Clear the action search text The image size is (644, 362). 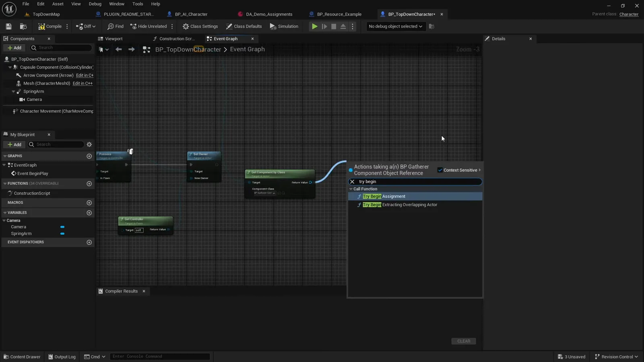[352, 182]
